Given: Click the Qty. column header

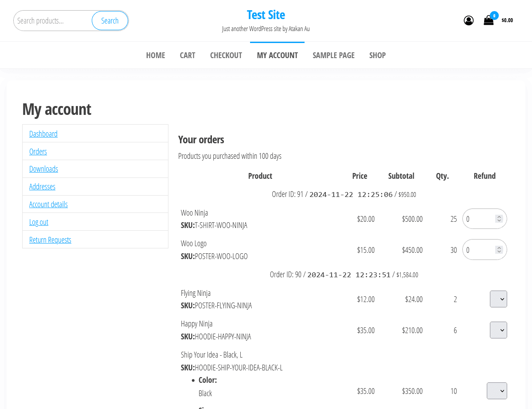Looking at the screenshot, I should 442,176.
